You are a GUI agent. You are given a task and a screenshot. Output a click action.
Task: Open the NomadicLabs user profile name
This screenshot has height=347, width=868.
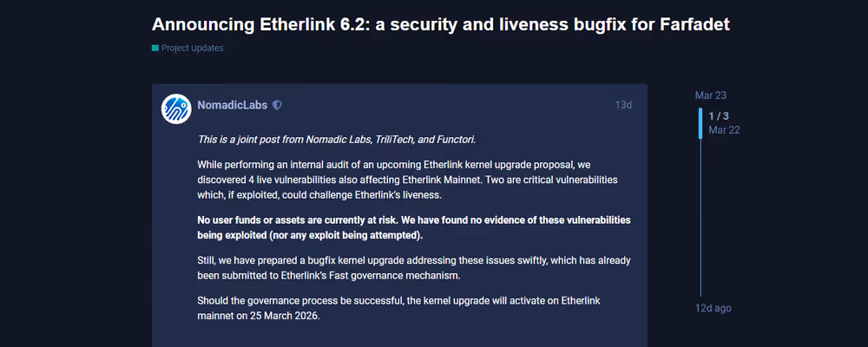[232, 105]
